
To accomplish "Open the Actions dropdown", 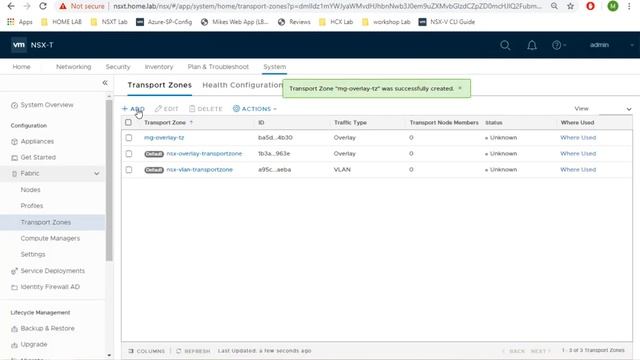I will pyautogui.click(x=255, y=109).
